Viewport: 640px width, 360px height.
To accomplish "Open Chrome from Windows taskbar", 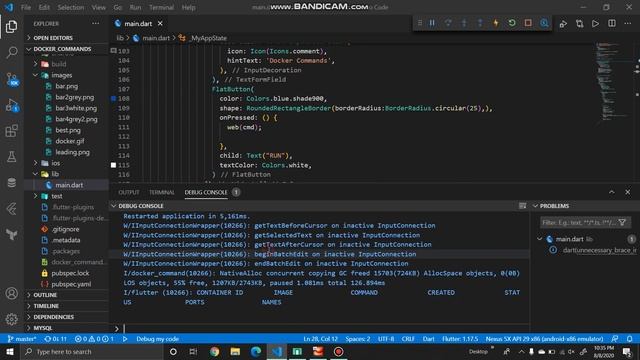I will 214,351.
